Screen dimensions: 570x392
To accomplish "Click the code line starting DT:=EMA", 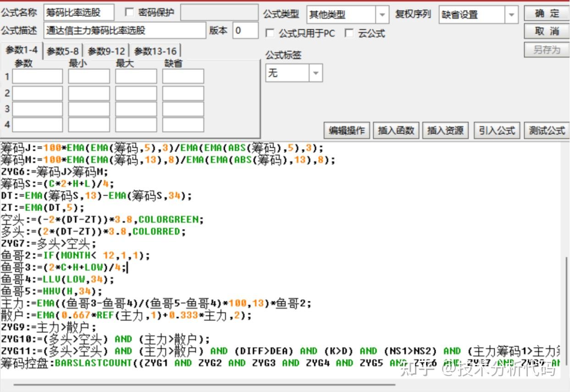I will [96, 196].
